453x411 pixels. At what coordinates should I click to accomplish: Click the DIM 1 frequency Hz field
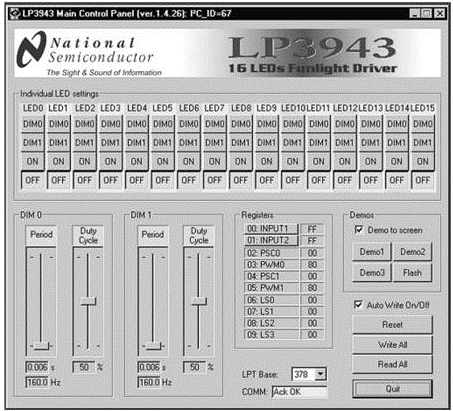pos(149,382)
